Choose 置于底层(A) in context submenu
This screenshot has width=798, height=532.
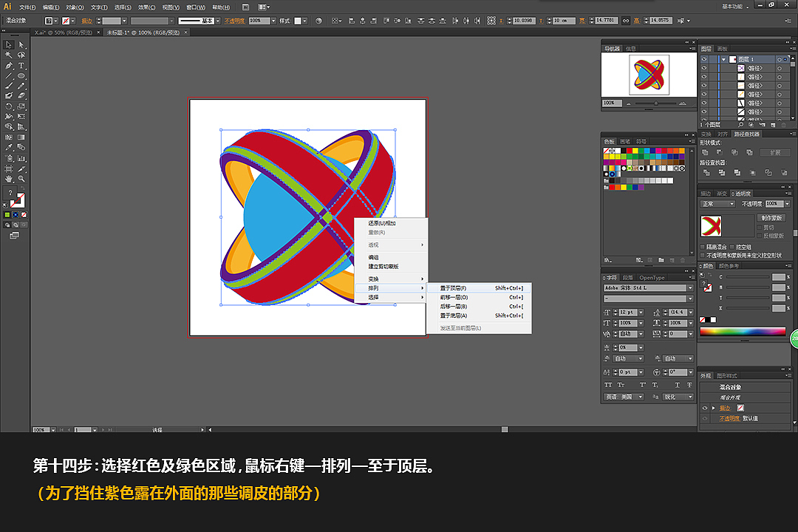(479, 316)
